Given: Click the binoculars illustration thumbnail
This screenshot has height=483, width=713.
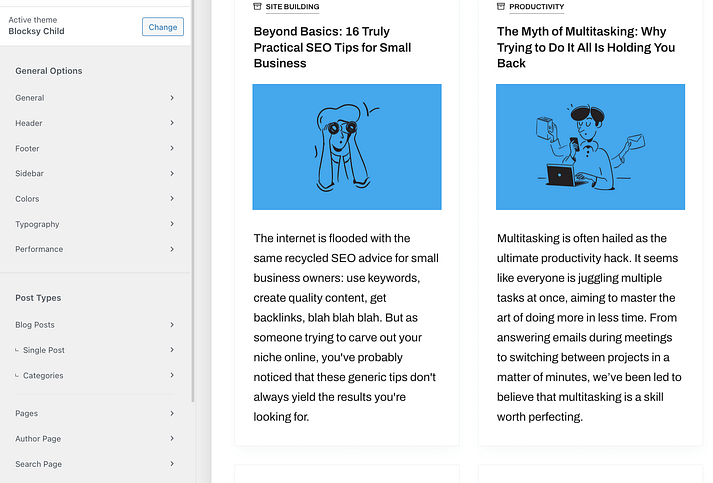Looking at the screenshot, I should pyautogui.click(x=347, y=147).
